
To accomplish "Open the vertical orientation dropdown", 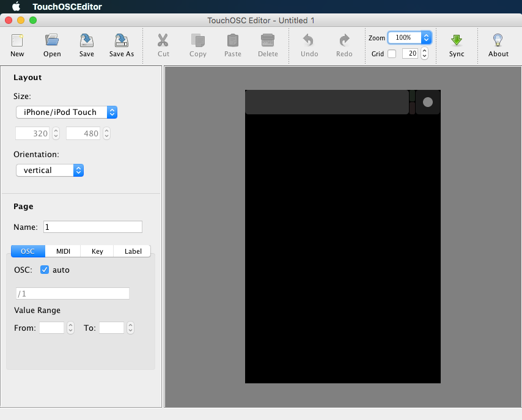I will point(50,170).
